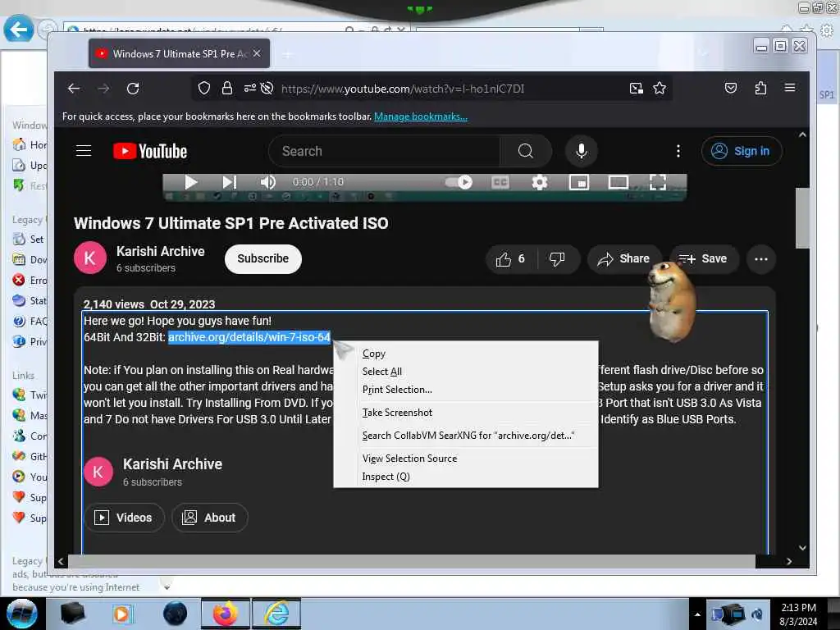This screenshot has width=840, height=630.
Task: Choose Select All from context menu
Action: coord(466,372)
